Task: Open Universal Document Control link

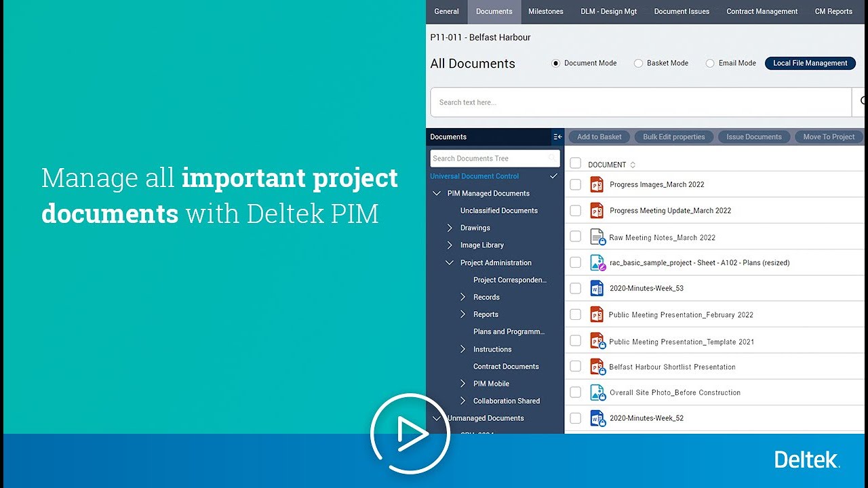Action: click(475, 176)
